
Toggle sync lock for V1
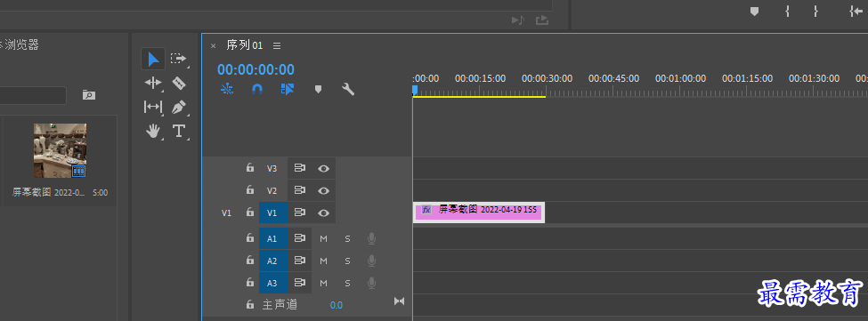click(299, 213)
